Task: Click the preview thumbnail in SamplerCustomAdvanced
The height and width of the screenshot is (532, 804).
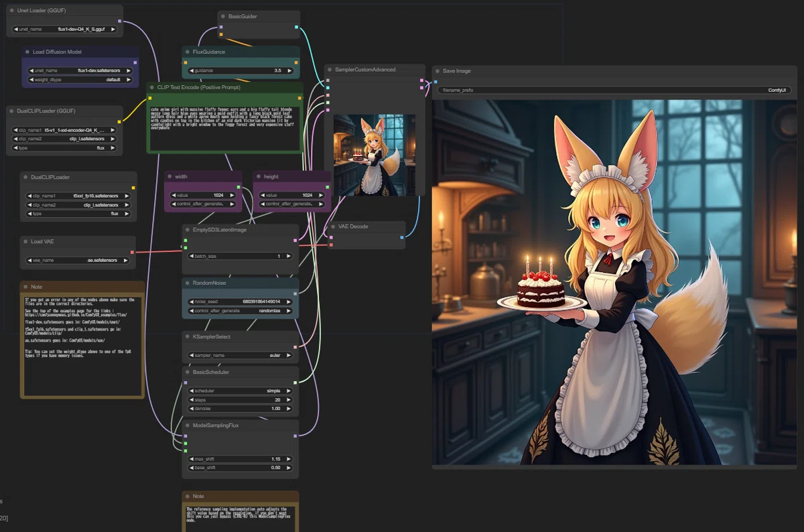Action: click(x=375, y=155)
